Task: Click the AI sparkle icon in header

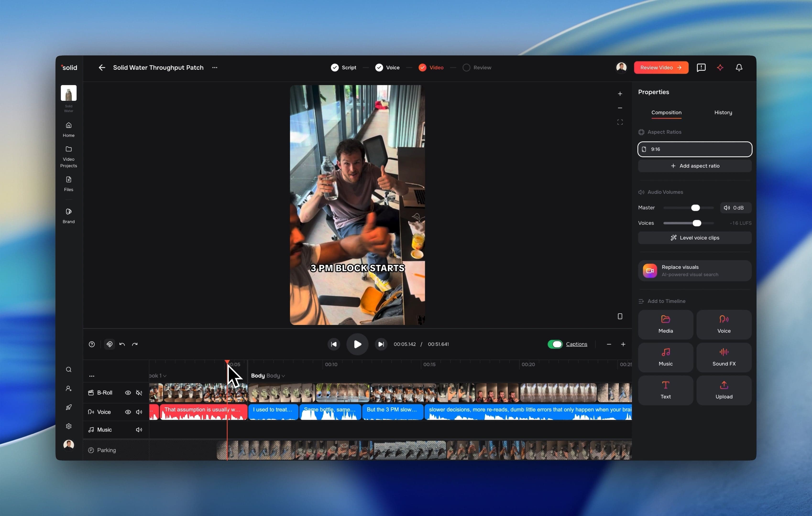Action: (720, 68)
